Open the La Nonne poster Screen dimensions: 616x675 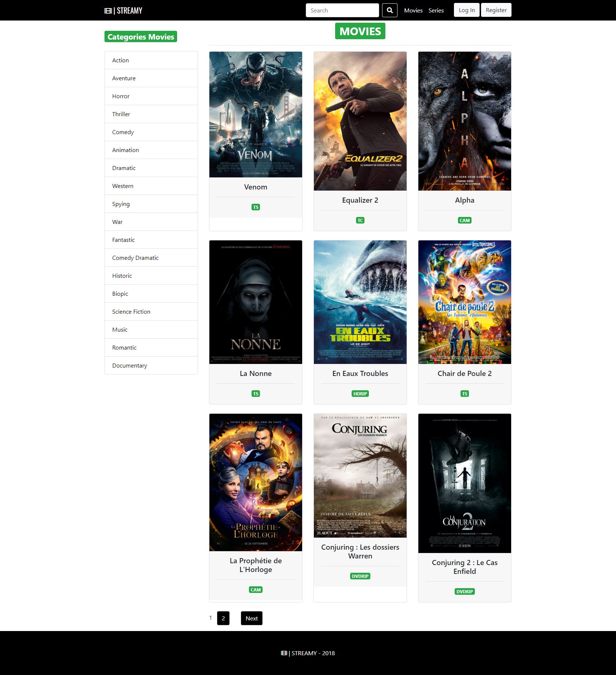pos(256,302)
